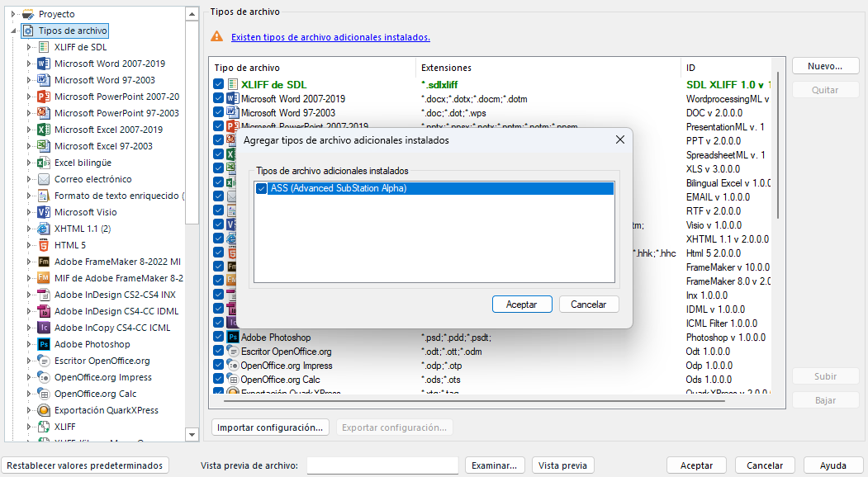The width and height of the screenshot is (868, 477).
Task: Expand Exportación QuarkXPress tree node
Action: [29, 411]
